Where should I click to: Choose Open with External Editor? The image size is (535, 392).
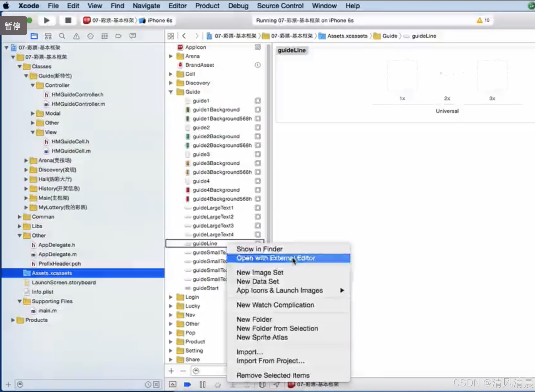[x=288, y=258]
